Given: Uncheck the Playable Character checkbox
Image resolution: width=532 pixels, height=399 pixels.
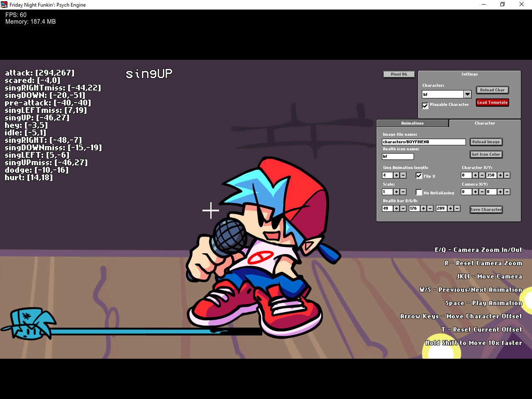Looking at the screenshot, I should pos(425,105).
